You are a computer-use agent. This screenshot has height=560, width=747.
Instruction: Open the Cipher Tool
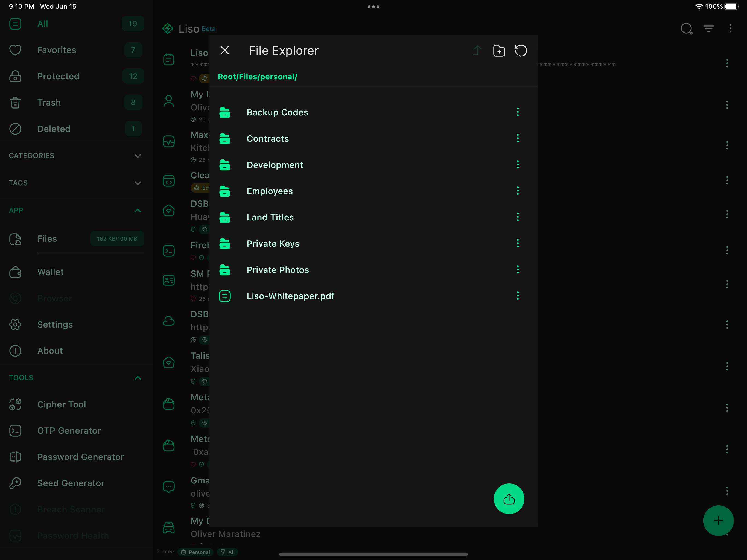click(x=61, y=404)
